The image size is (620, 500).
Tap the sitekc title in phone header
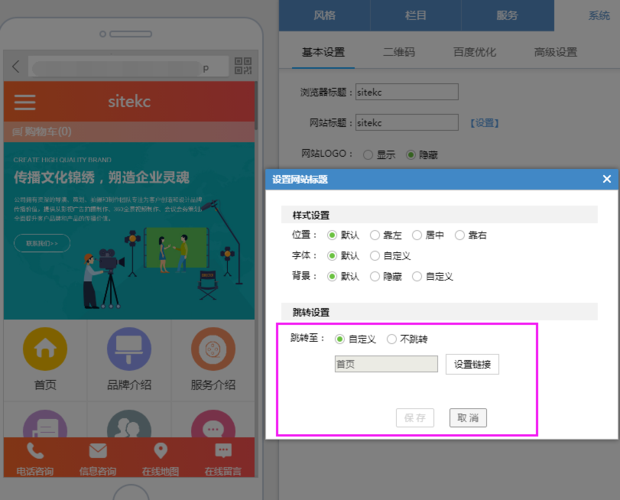click(129, 102)
